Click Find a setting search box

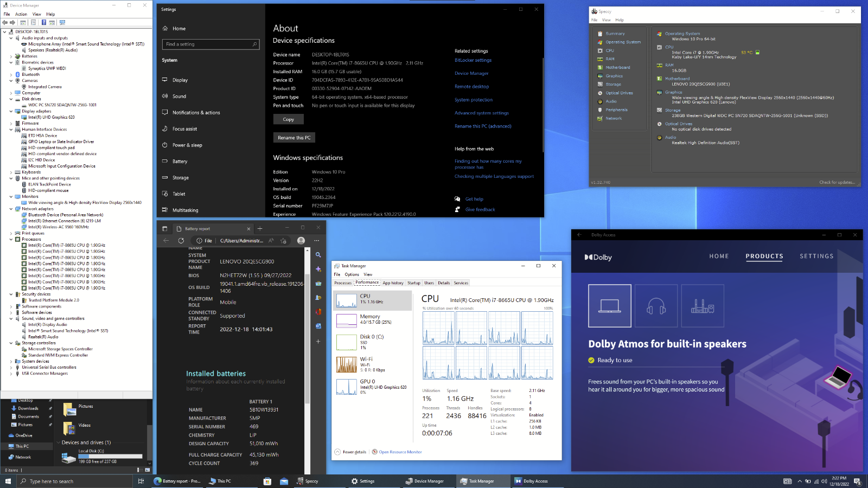point(210,44)
